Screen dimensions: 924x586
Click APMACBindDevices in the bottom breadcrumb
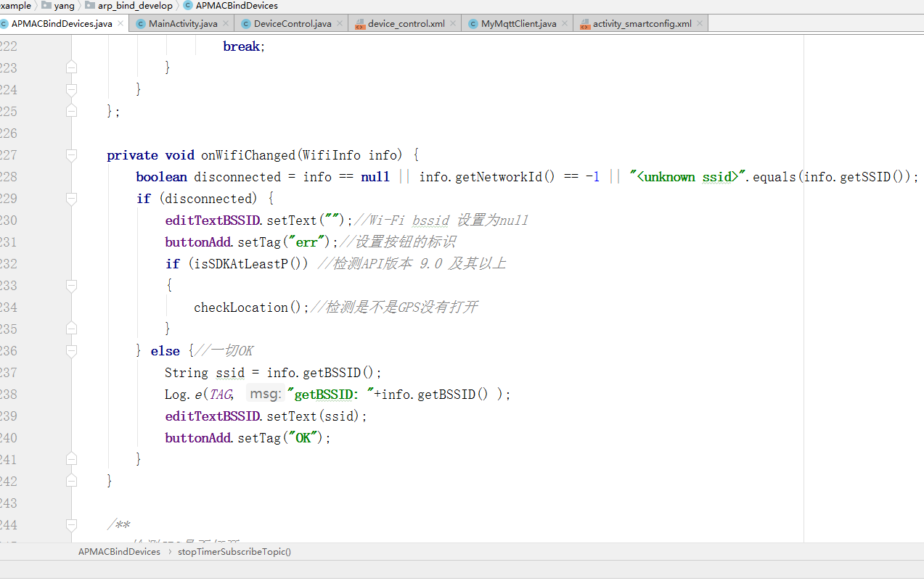[119, 552]
